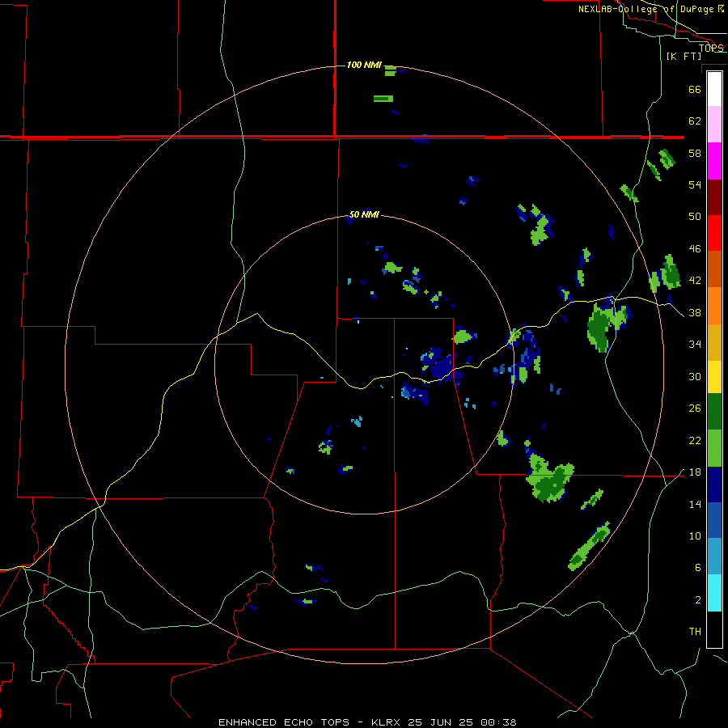Click the legend value "46"
The height and width of the screenshot is (728, 728).
695,249
